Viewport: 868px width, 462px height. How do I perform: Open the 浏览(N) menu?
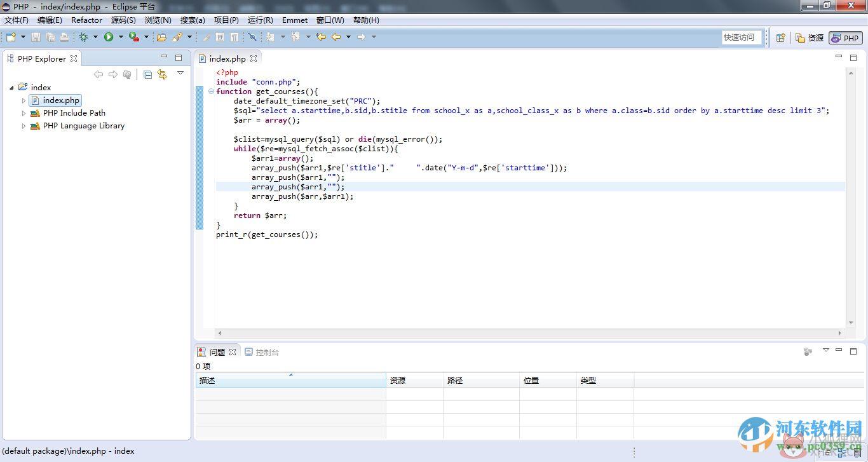tap(158, 20)
